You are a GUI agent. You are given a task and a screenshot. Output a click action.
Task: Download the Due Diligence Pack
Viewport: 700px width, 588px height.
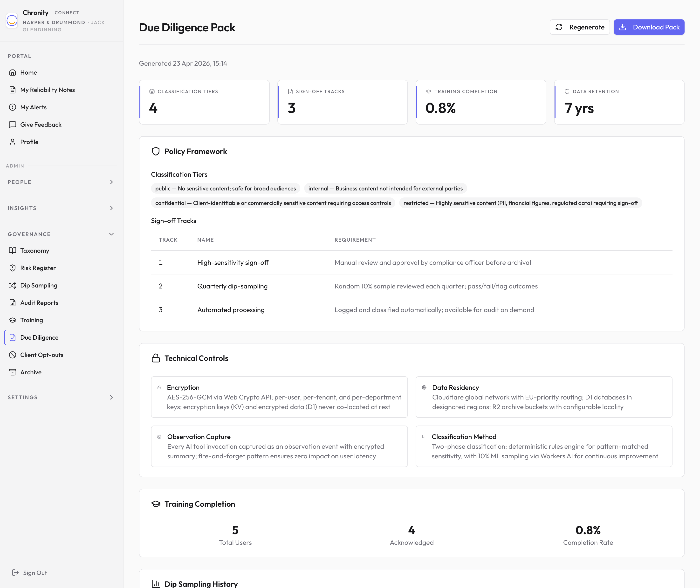649,27
